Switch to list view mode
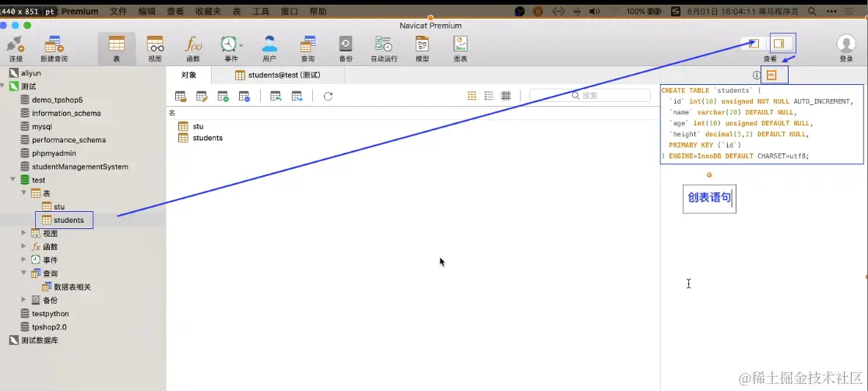Viewport: 868px width, 391px height. coord(489,96)
